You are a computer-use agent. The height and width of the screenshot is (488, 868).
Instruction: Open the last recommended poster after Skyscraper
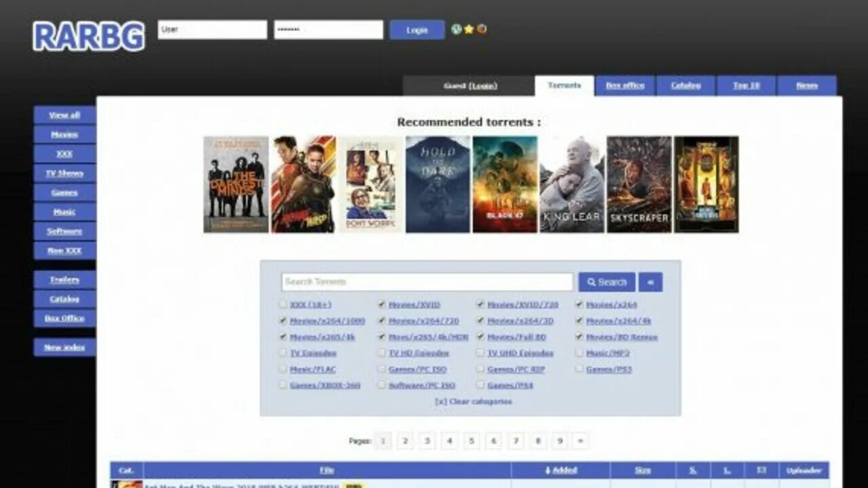tap(706, 184)
